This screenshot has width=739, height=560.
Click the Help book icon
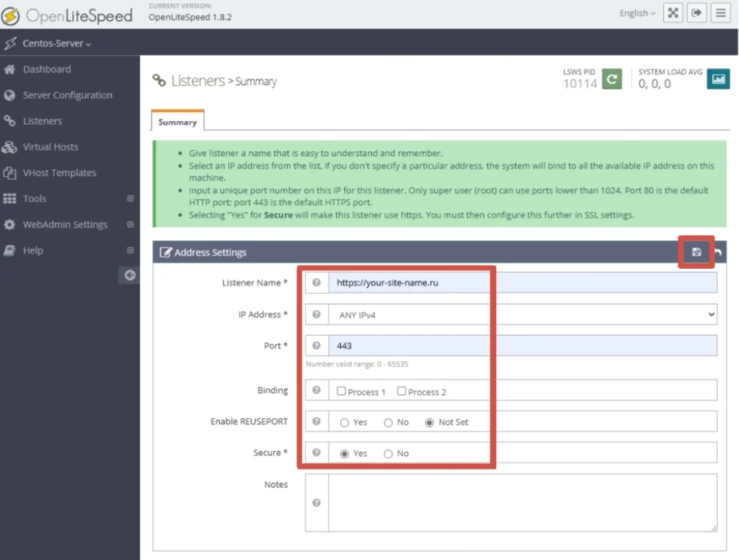pos(10,250)
